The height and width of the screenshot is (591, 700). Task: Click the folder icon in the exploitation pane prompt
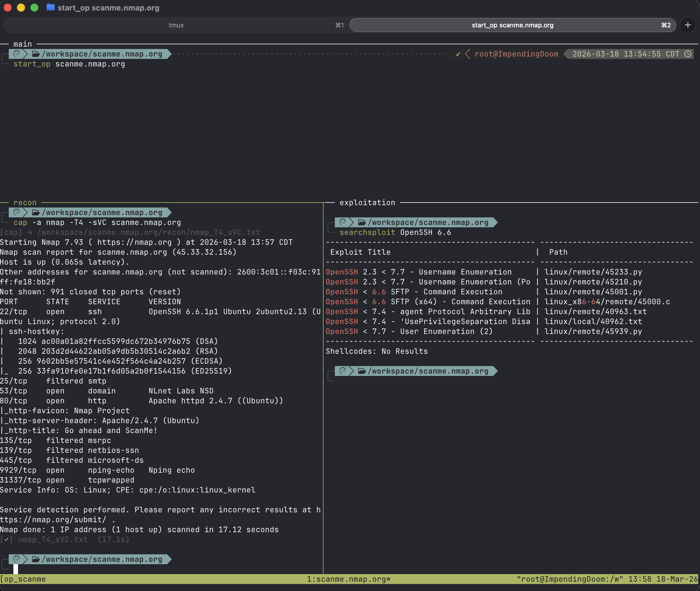click(363, 222)
